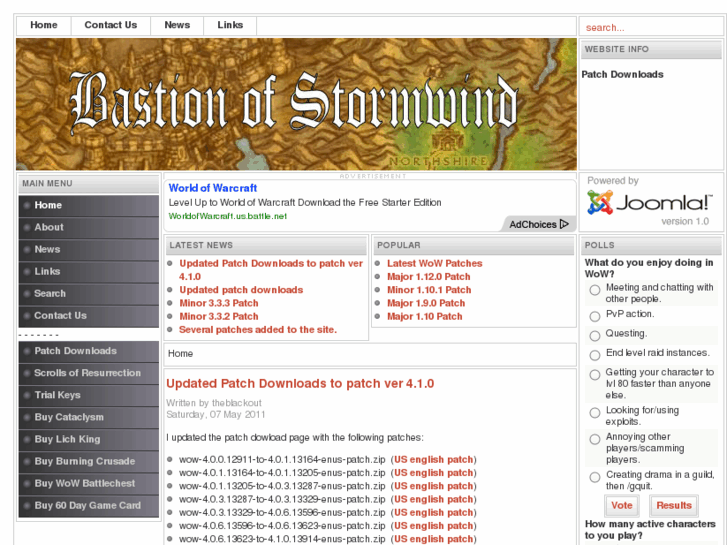Open 'Several patches added to the site' link

[x=258, y=330]
